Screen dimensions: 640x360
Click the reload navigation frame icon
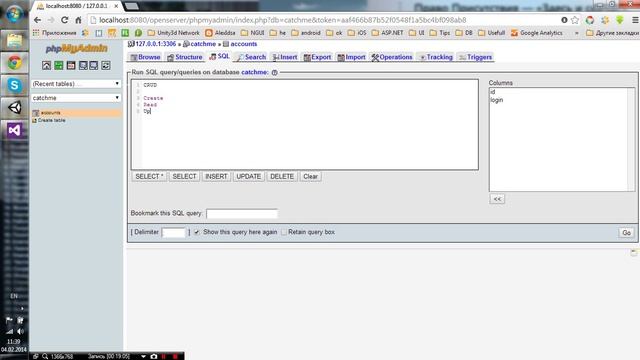(106, 65)
